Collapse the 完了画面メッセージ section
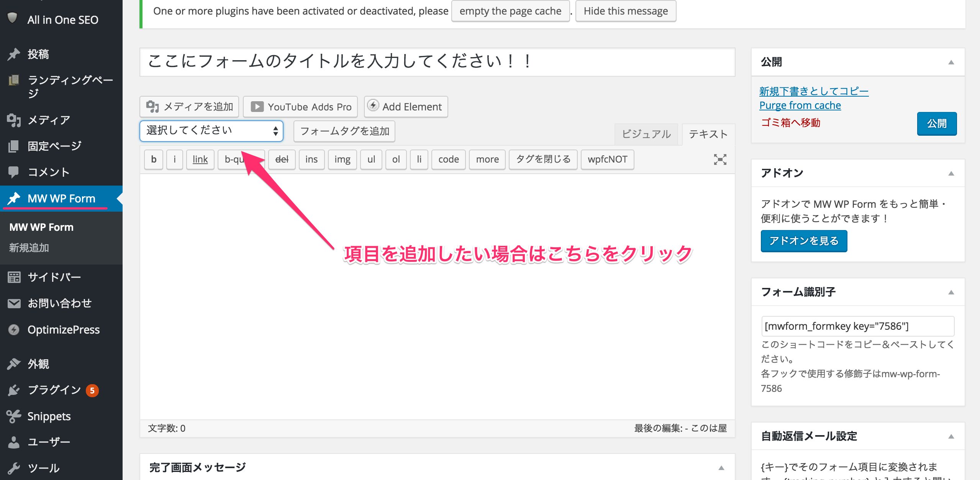This screenshot has width=980, height=480. pos(721,468)
